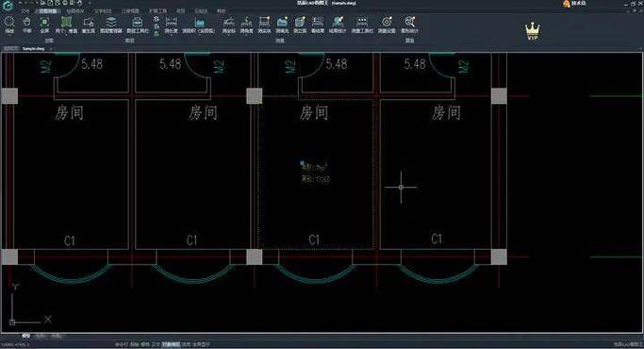The image size is (644, 349).
Task: Switch to the Sample.dwg document tab
Action: (x=34, y=48)
